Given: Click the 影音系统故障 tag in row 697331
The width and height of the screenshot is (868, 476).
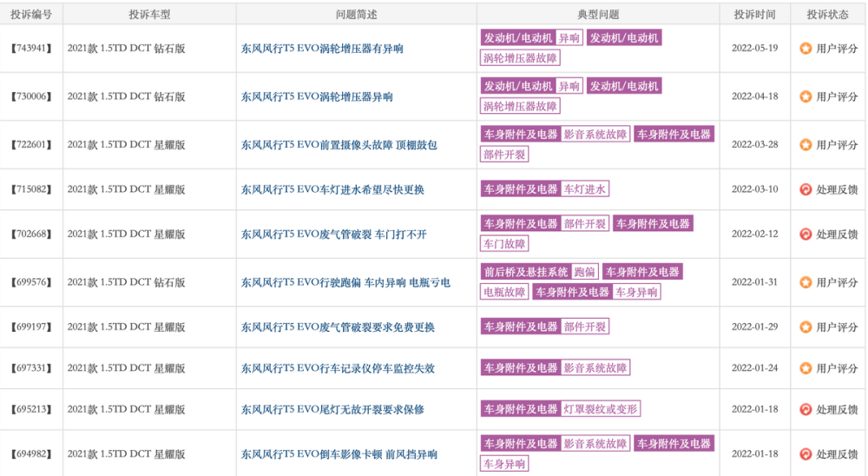Looking at the screenshot, I should [595, 368].
